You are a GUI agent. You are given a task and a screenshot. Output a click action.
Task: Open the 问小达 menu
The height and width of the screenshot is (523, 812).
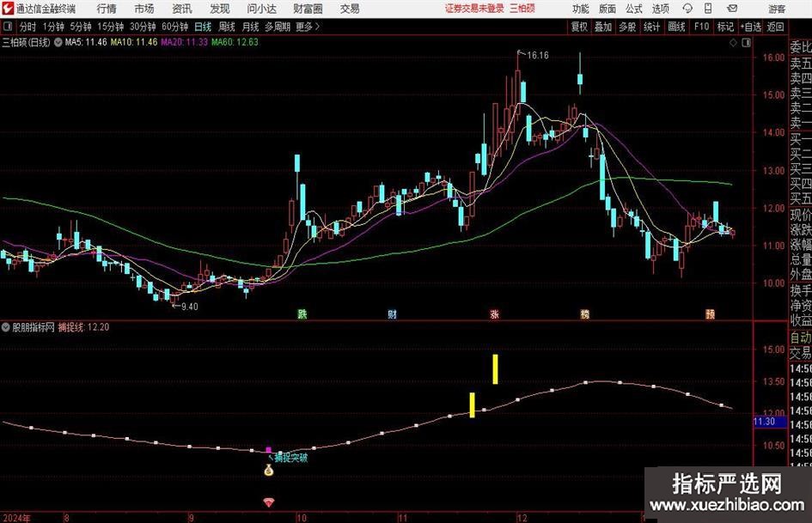coord(261,9)
